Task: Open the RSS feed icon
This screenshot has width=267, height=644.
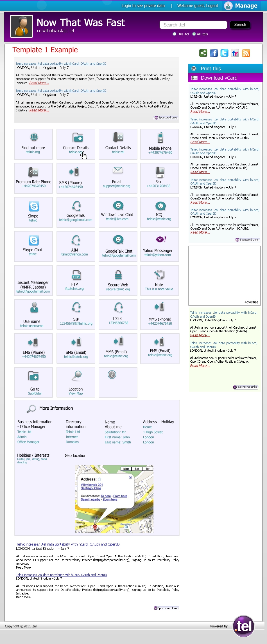Action: (246, 53)
